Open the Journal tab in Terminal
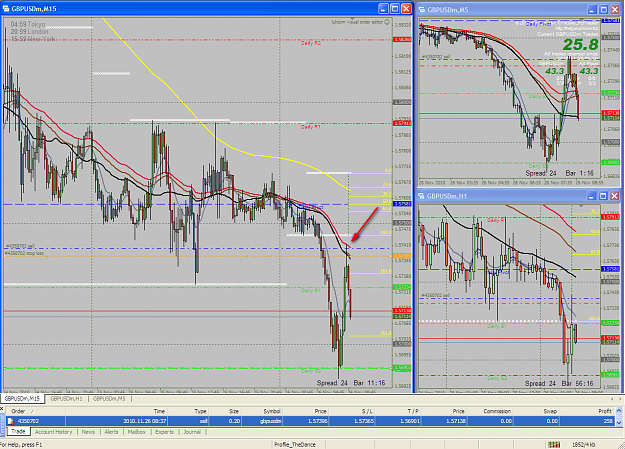Screen dimensions: 625x449 [x=192, y=432]
